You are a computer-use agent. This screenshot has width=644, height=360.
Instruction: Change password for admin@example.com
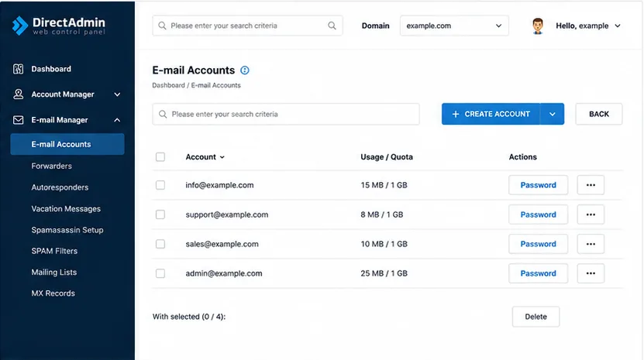[x=538, y=273]
